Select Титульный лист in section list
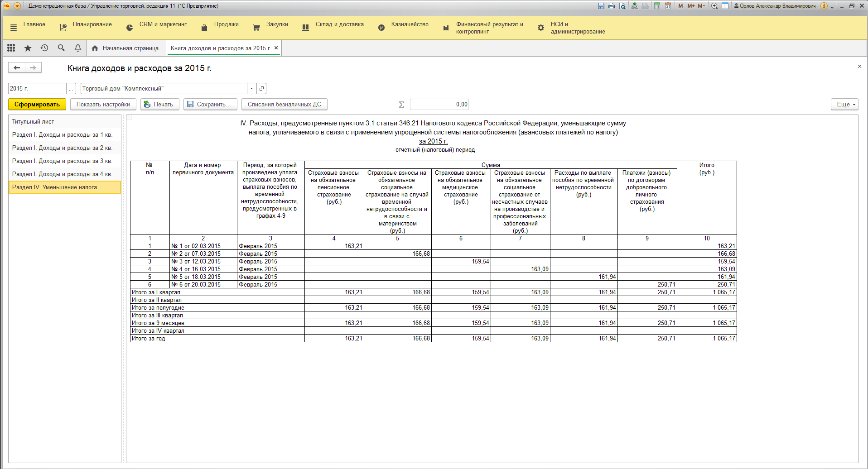868x469 pixels. click(65, 122)
